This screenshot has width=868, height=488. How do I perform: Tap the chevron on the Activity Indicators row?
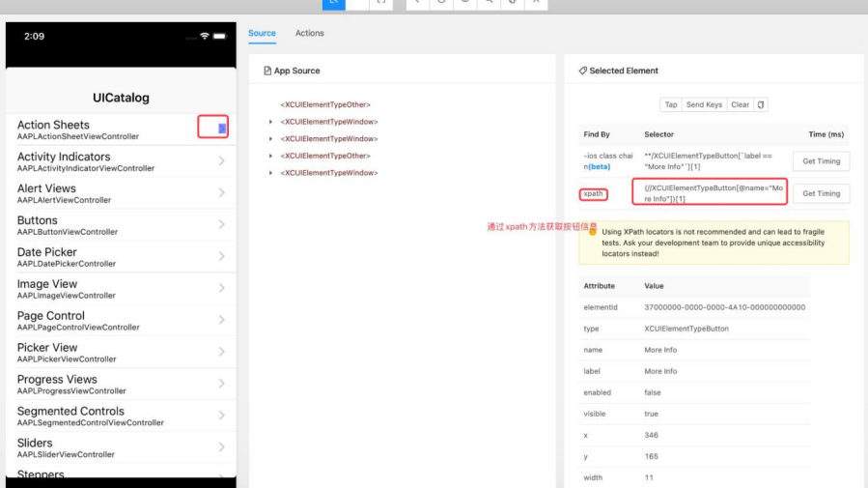[x=221, y=160]
